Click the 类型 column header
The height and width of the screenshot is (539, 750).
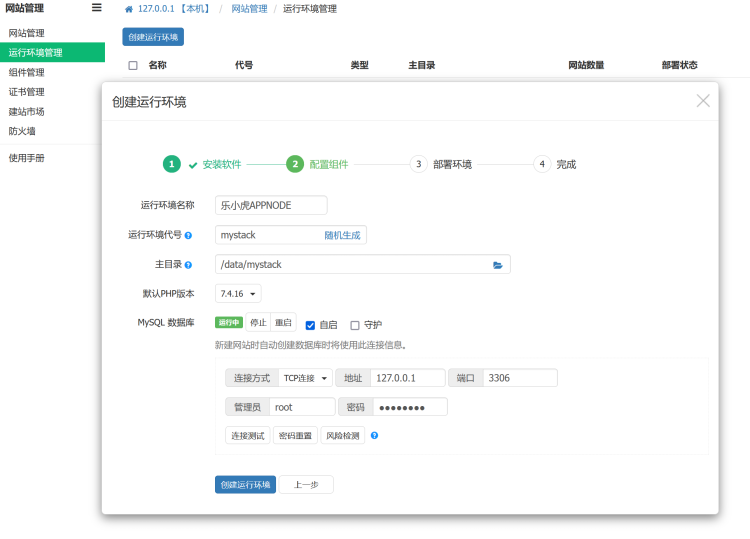[x=360, y=66]
